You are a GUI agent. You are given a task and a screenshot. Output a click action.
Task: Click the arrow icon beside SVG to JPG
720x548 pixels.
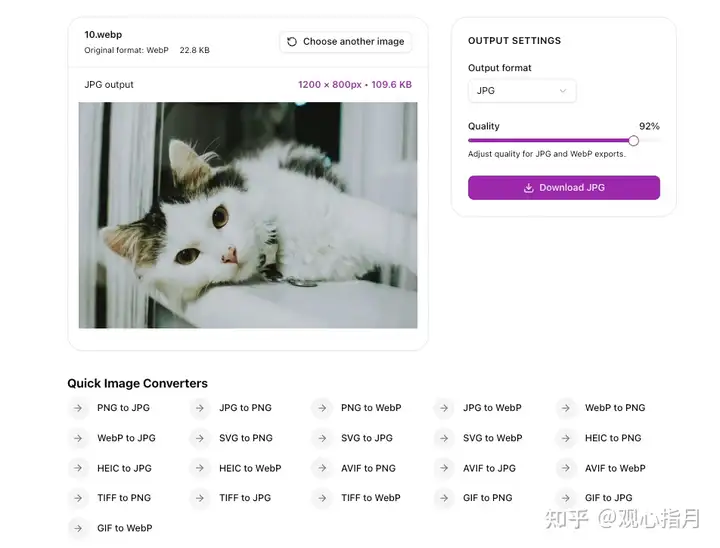coord(322,438)
